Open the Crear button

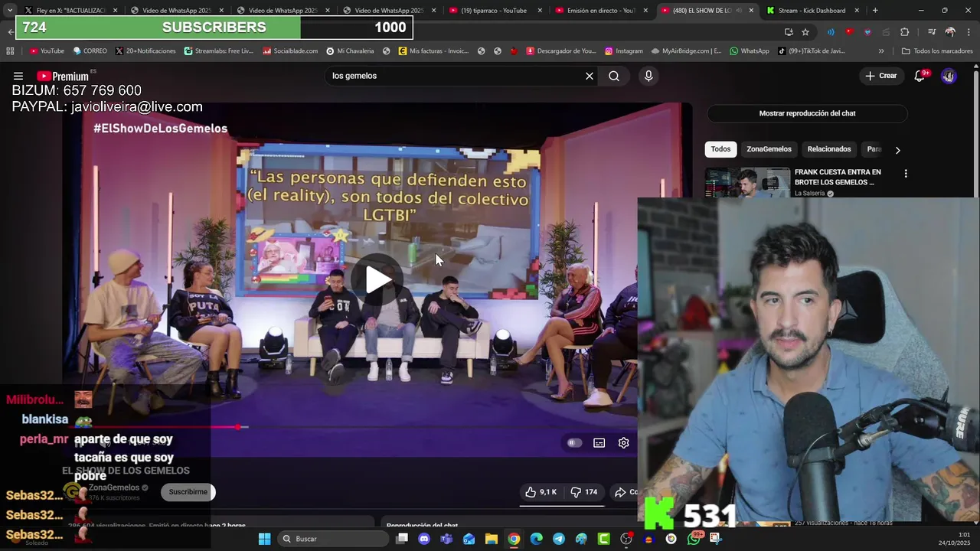point(881,76)
